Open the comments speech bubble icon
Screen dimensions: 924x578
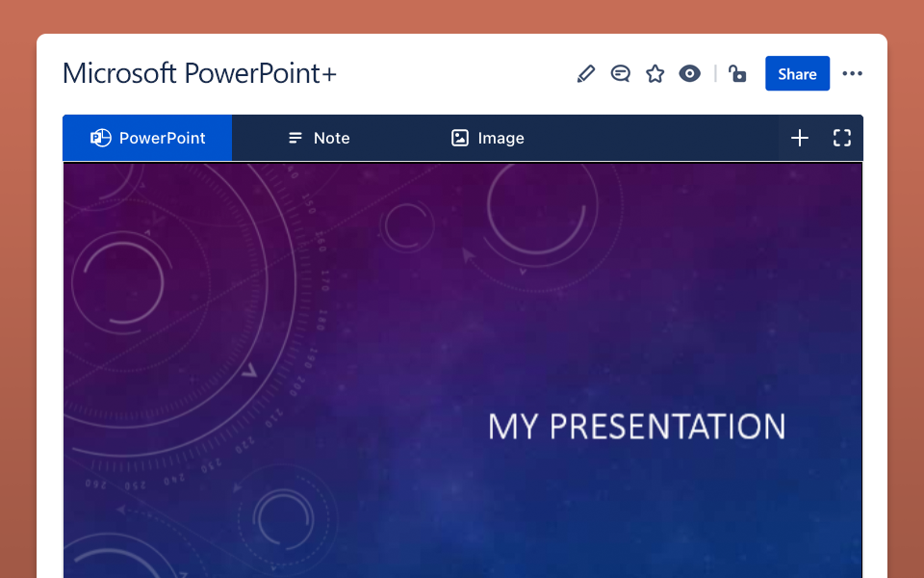click(620, 74)
